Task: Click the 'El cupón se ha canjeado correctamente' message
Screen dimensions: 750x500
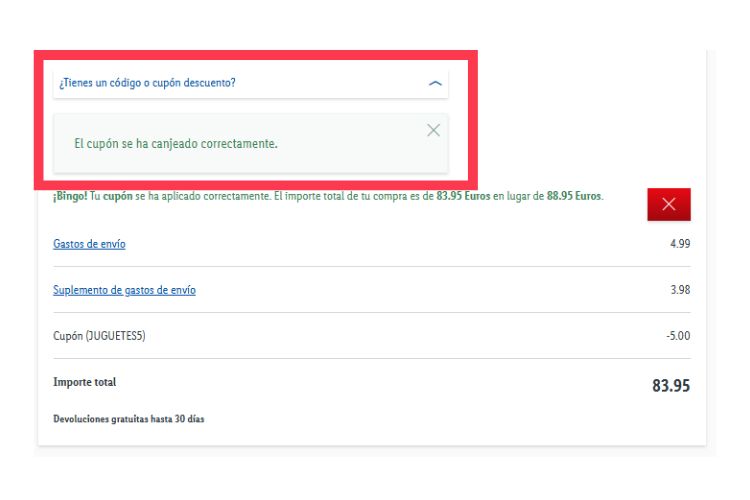Action: click(176, 144)
